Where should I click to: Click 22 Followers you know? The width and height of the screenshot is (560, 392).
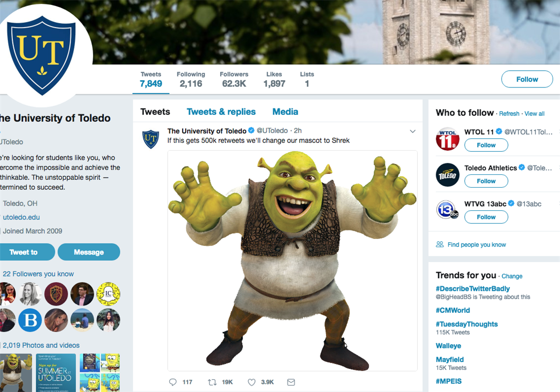(x=38, y=274)
